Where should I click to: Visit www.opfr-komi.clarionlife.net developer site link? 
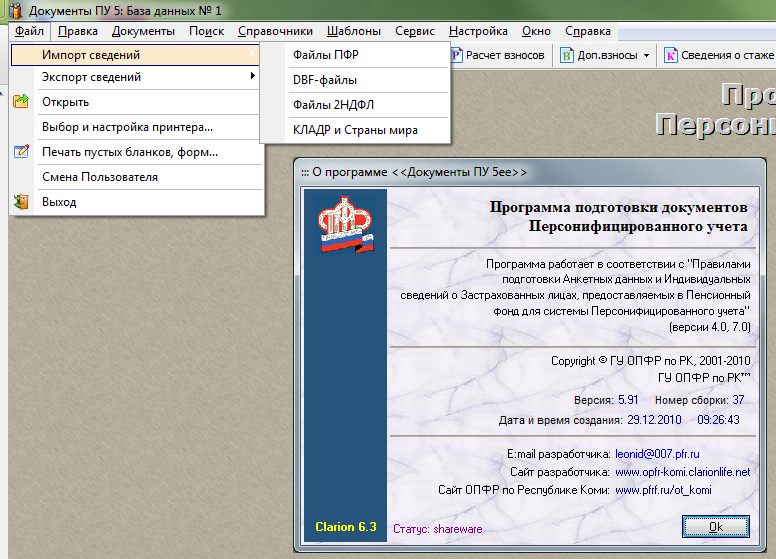[x=682, y=472]
